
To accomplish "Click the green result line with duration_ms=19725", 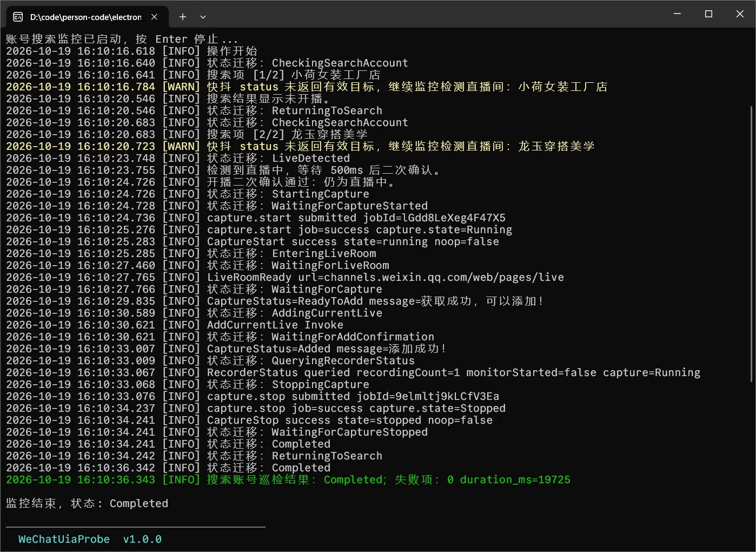I will coord(288,479).
